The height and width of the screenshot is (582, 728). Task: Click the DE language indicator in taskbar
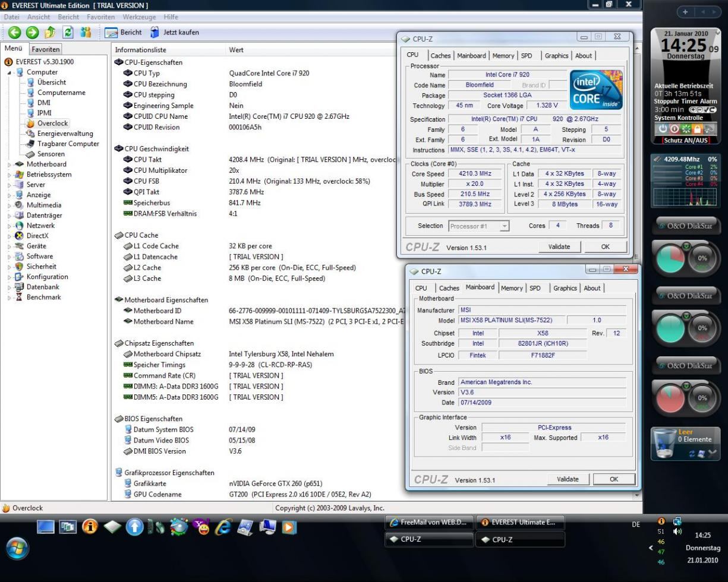coord(636,524)
